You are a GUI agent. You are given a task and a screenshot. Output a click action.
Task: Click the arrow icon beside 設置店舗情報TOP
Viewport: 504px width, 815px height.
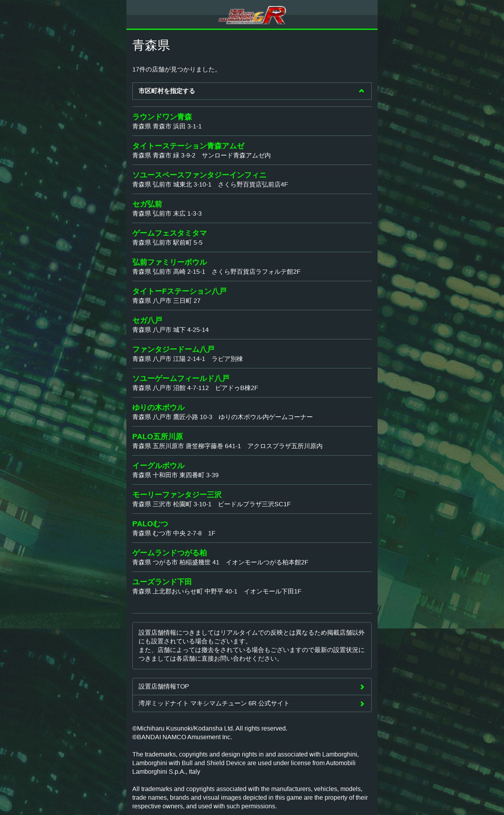click(362, 687)
